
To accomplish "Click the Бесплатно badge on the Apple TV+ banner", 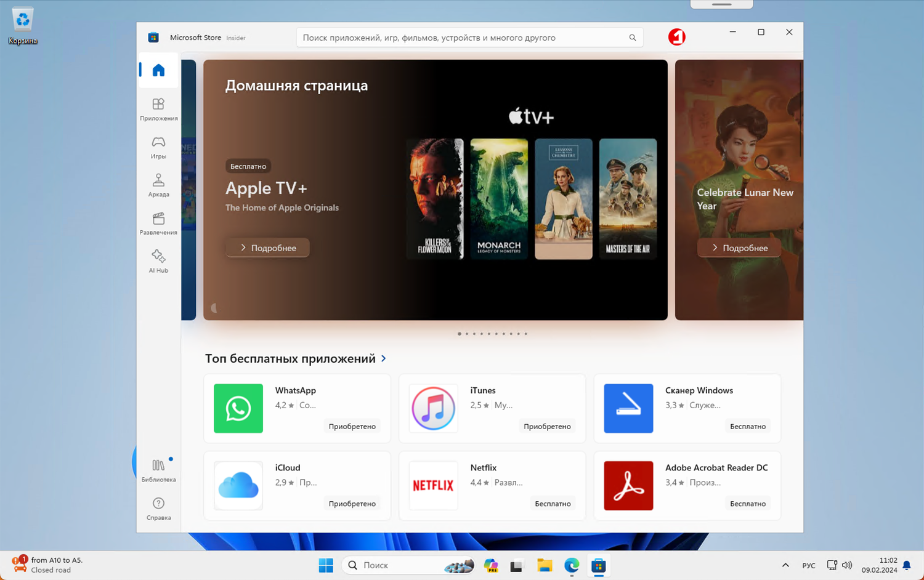I will (x=248, y=166).
